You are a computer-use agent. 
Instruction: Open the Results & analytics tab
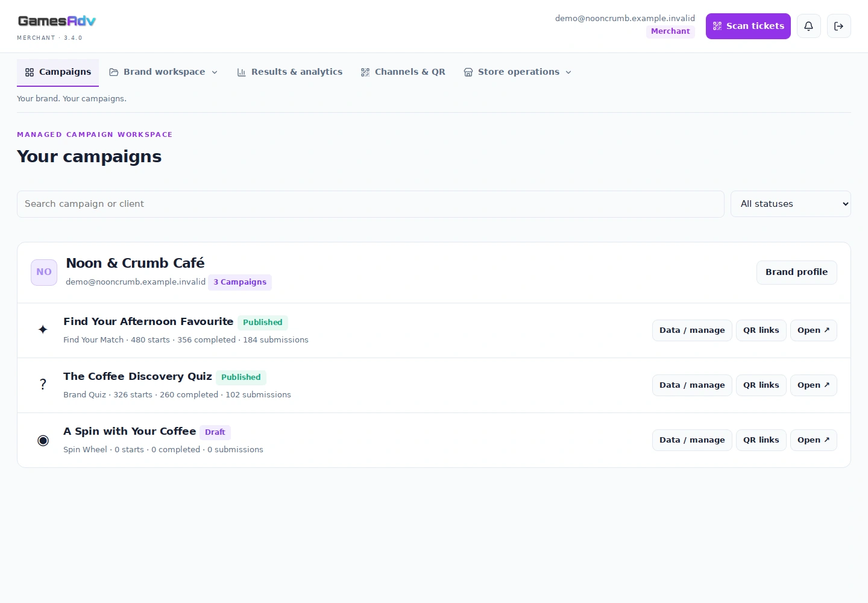290,72
